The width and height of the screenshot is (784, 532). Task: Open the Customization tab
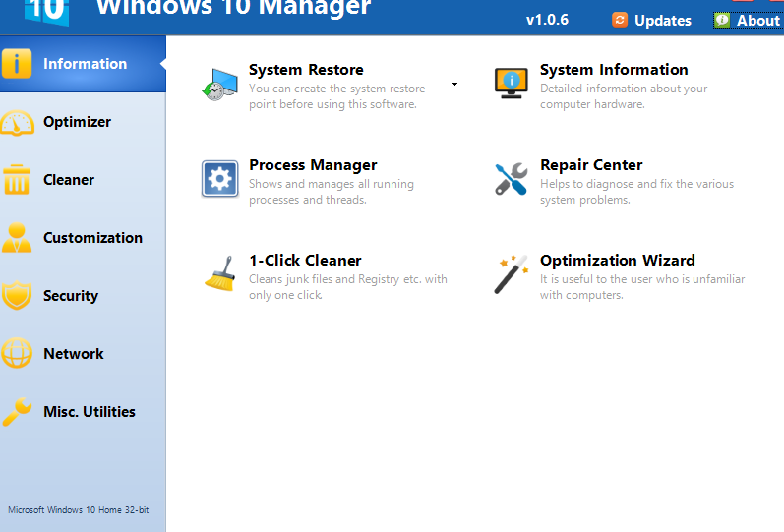click(x=92, y=238)
